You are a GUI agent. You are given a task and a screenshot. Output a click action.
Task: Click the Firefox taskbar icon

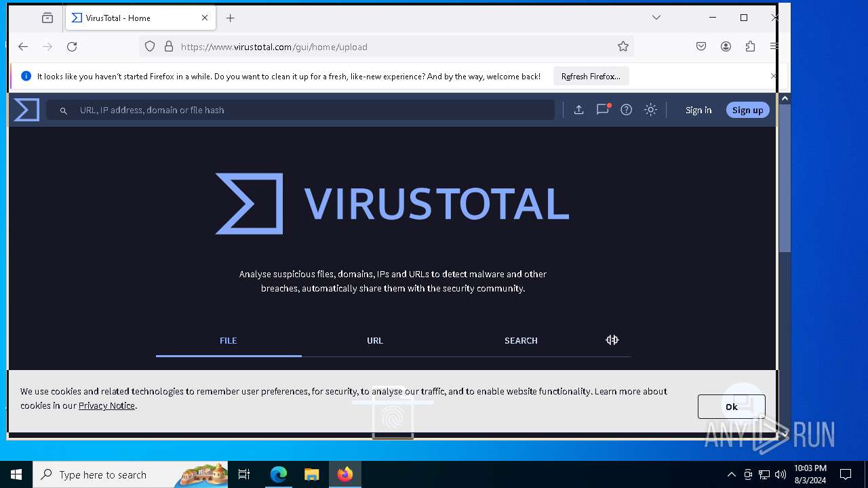pyautogui.click(x=345, y=474)
